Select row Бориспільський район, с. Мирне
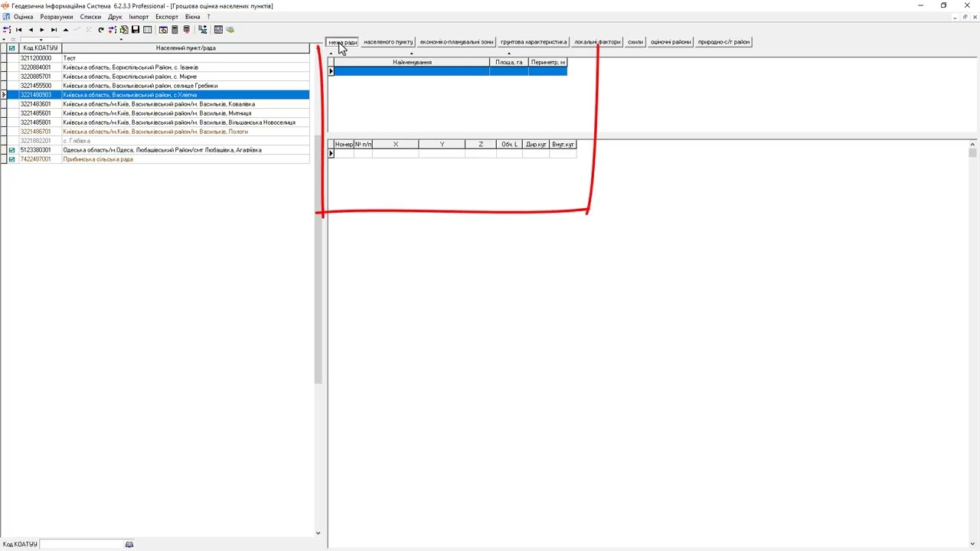This screenshot has width=980, height=551. (x=185, y=77)
